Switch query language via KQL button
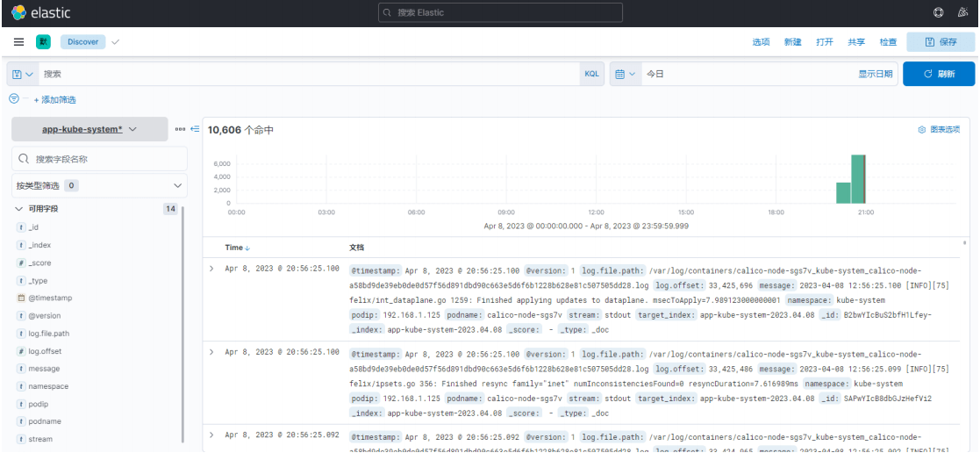This screenshot has width=980, height=460. click(x=592, y=75)
